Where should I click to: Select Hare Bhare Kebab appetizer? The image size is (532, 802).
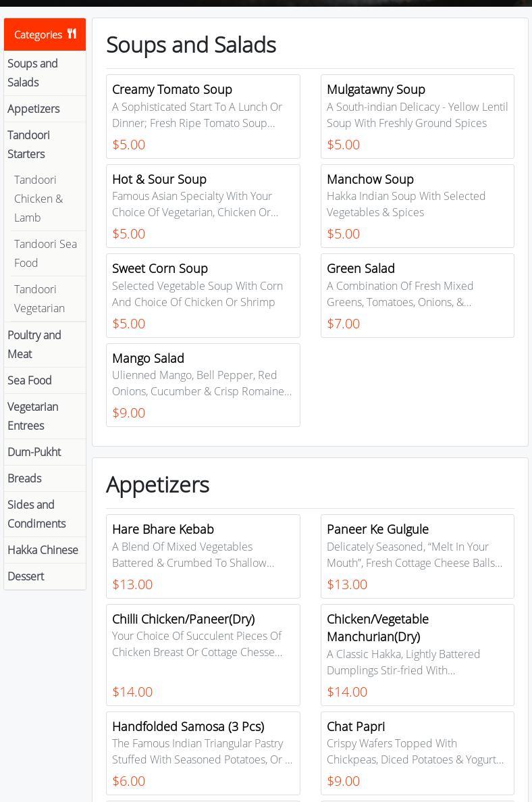pos(203,556)
